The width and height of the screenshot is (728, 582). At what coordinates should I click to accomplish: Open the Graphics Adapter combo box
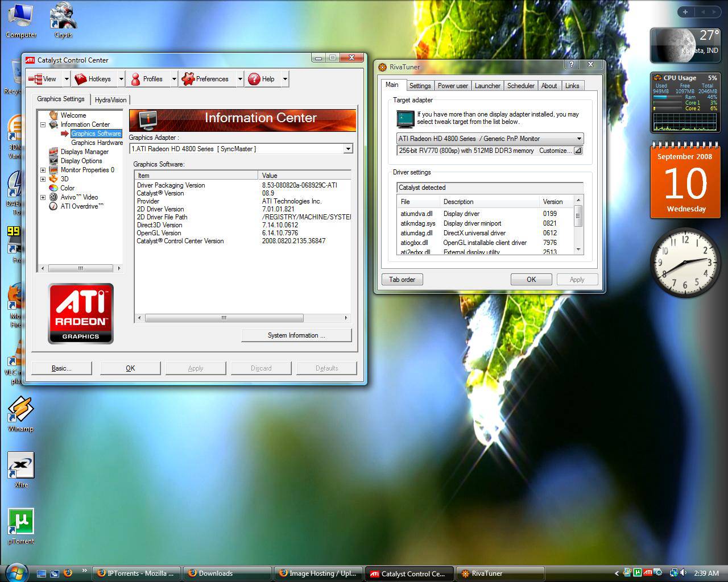pos(241,149)
